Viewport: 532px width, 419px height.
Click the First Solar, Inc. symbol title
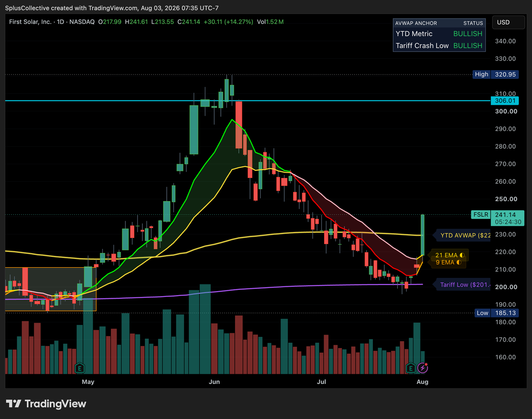(29, 21)
